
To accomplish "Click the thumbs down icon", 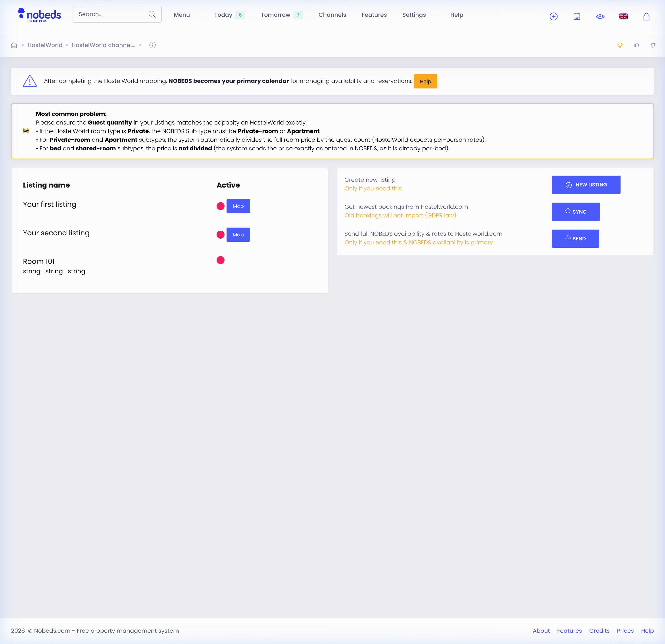I will point(653,45).
